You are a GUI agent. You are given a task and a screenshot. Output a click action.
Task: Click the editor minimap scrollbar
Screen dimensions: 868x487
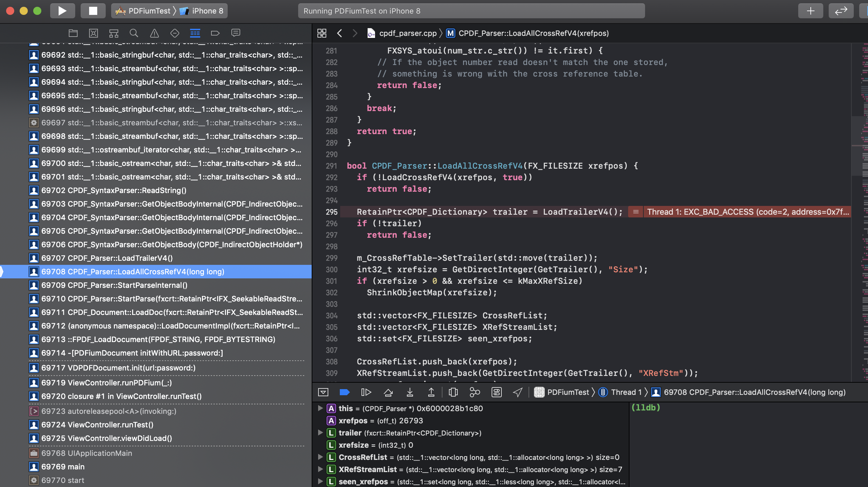[860, 213]
